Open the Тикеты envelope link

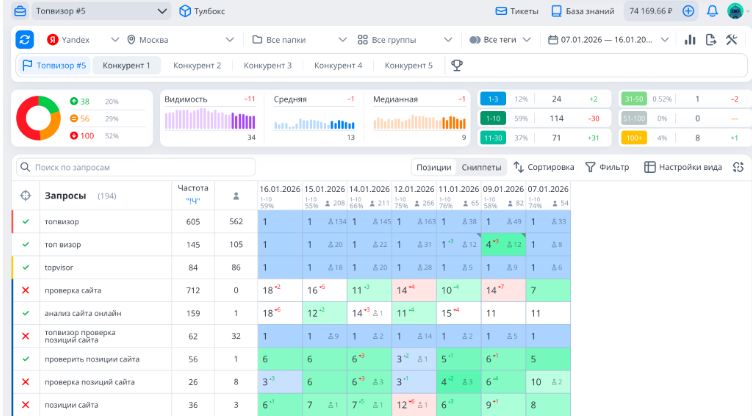(517, 11)
